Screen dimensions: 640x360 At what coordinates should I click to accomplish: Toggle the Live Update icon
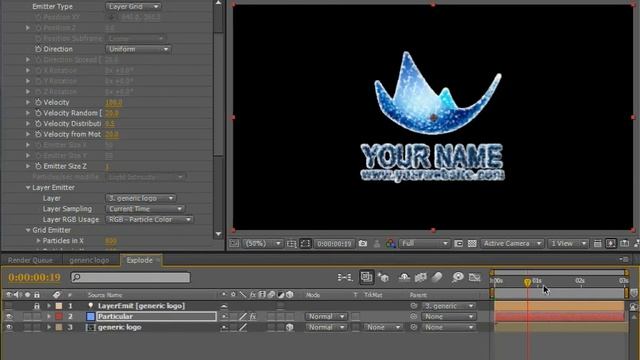[367, 278]
